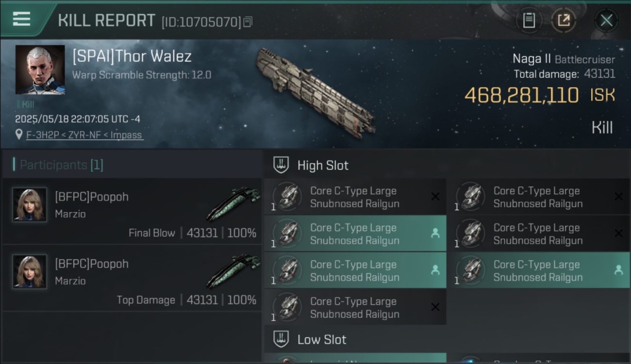View Thor Walez pilot portrait

[40, 69]
